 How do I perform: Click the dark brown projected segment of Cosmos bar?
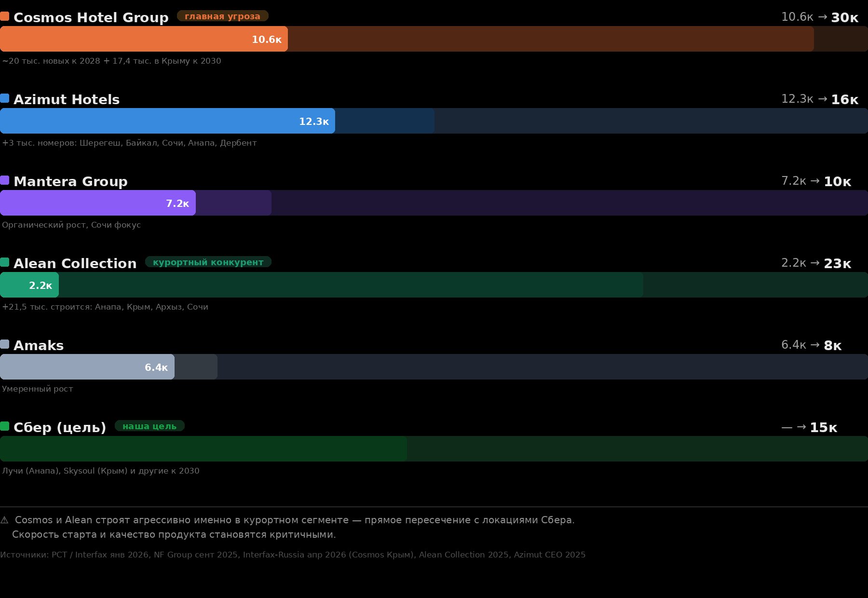coord(551,39)
